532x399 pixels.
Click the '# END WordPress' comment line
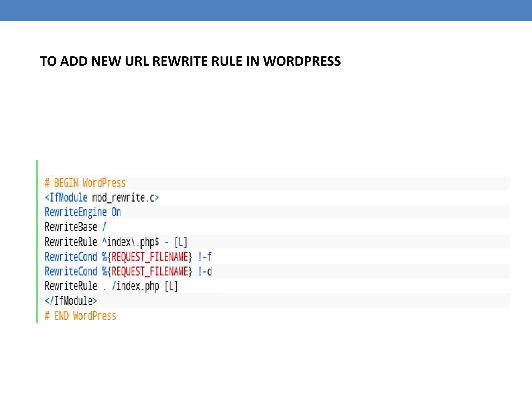80,316
